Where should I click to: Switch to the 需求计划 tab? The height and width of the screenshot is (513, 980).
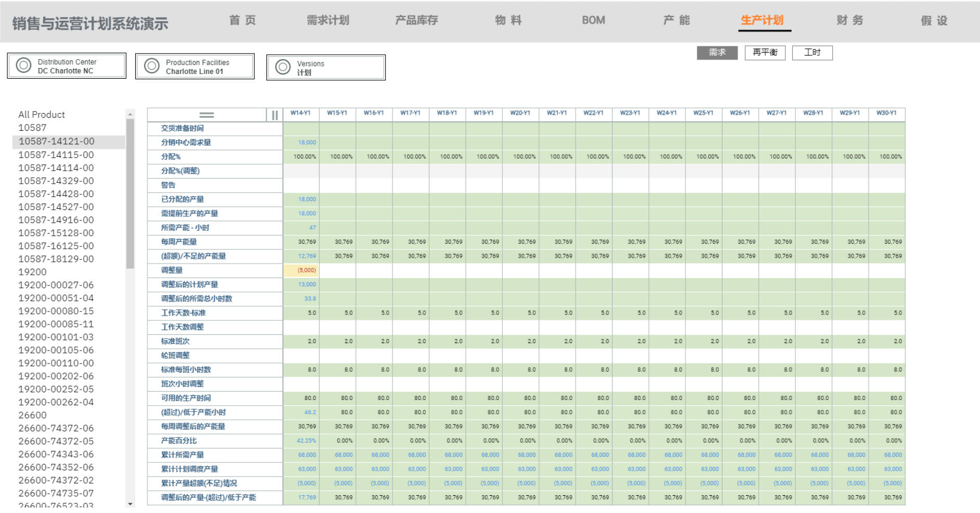pos(329,20)
